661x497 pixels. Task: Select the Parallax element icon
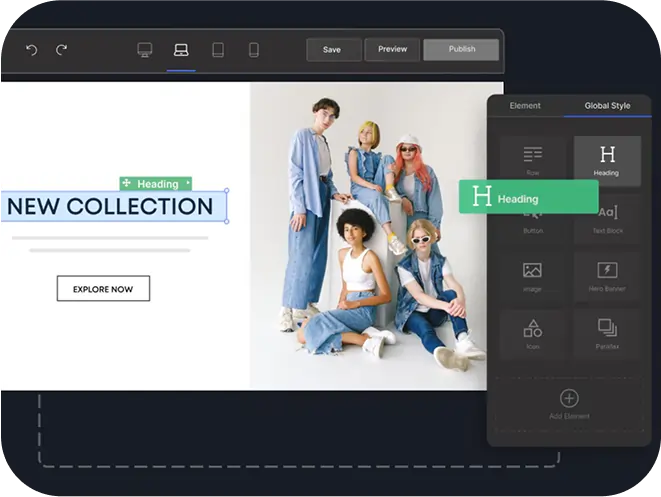[607, 332]
